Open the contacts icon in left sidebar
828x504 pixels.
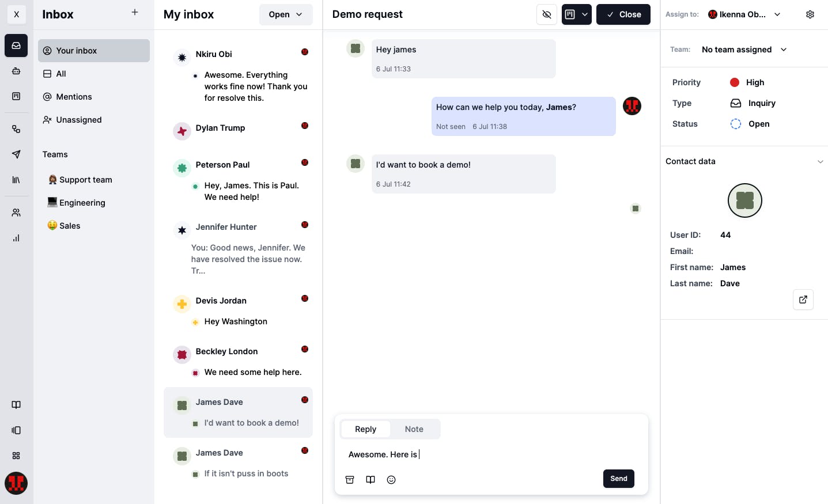click(x=16, y=213)
